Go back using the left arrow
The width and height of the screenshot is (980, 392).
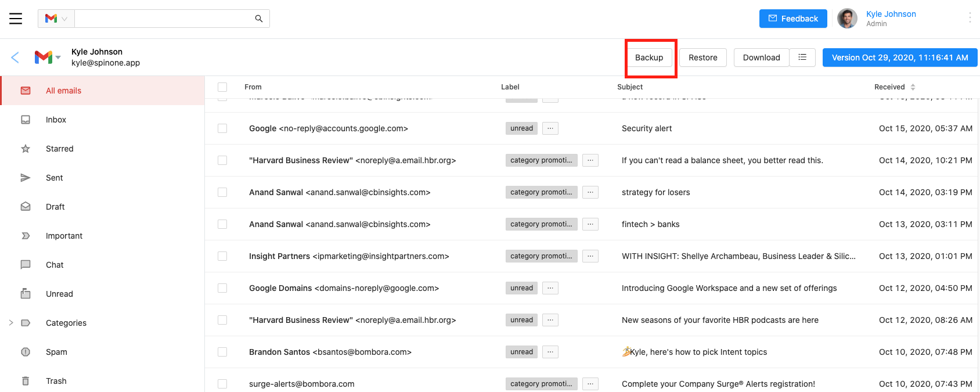tap(15, 57)
